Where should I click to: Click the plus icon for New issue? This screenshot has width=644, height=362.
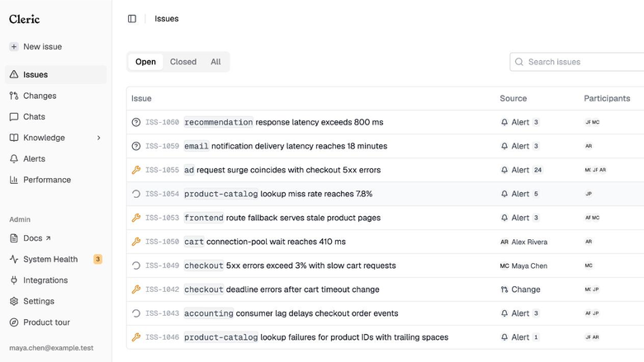coord(14,47)
